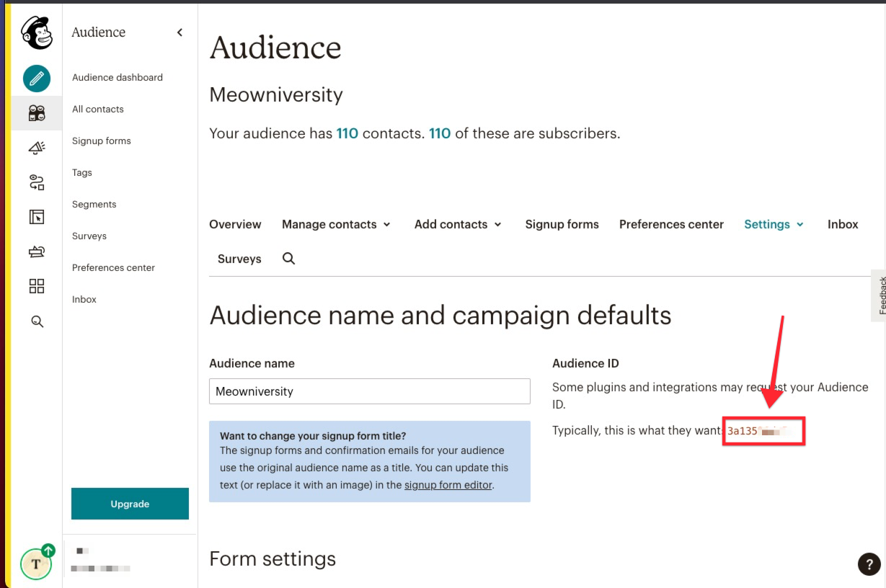Viewport: 886px width, 588px height.
Task: Click the help question mark button
Action: click(x=869, y=564)
